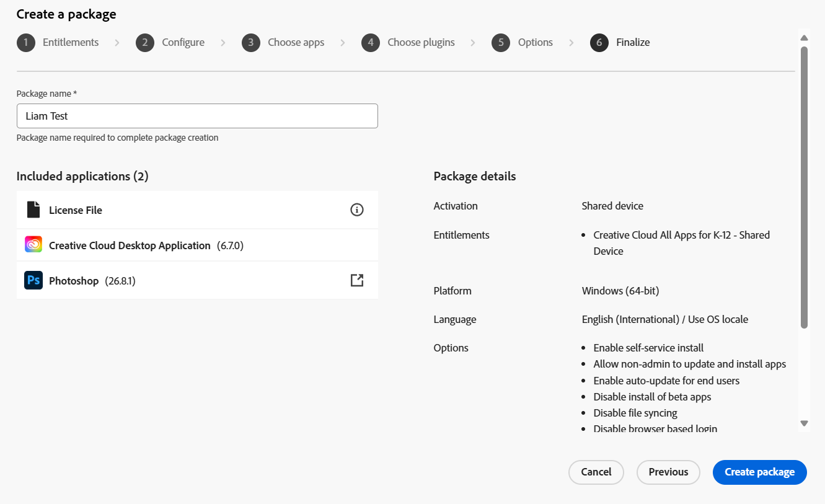Click the vertical scrollbar thumb
The width and height of the screenshot is (825, 504).
point(805,187)
